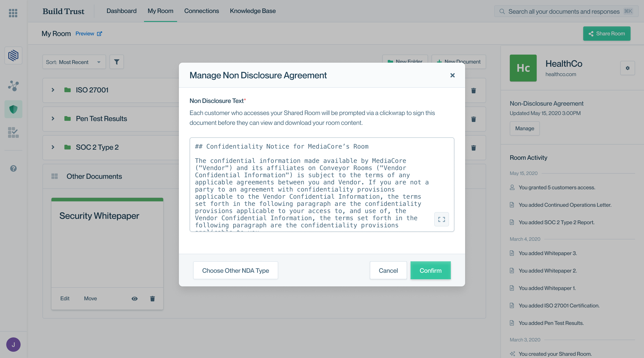
Task: Expand NDA text editor to fullscreen
Action: pyautogui.click(x=441, y=219)
